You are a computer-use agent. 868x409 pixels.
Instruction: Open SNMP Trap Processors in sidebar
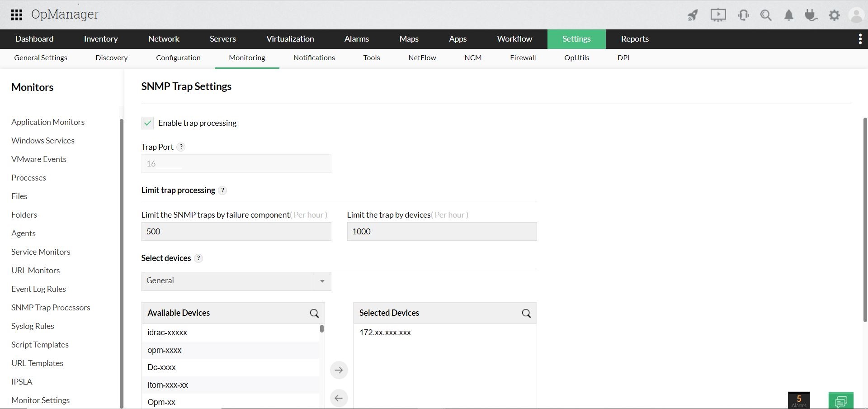point(51,307)
